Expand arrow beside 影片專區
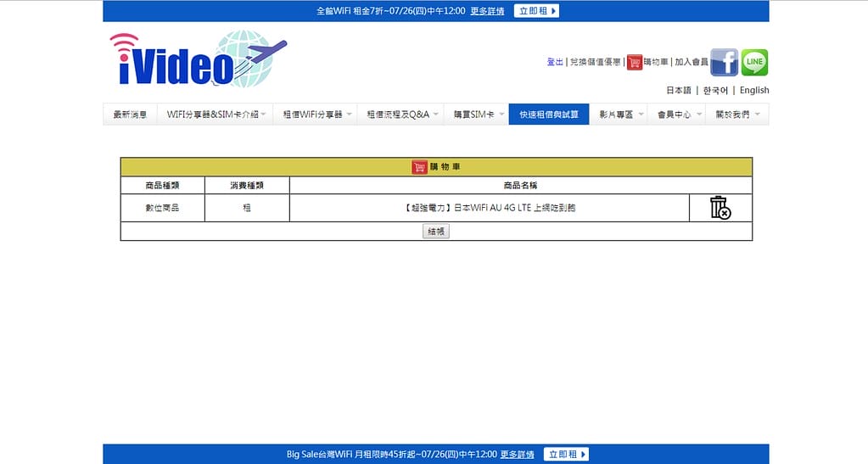Screen dimensions: 868x464 click(x=641, y=115)
